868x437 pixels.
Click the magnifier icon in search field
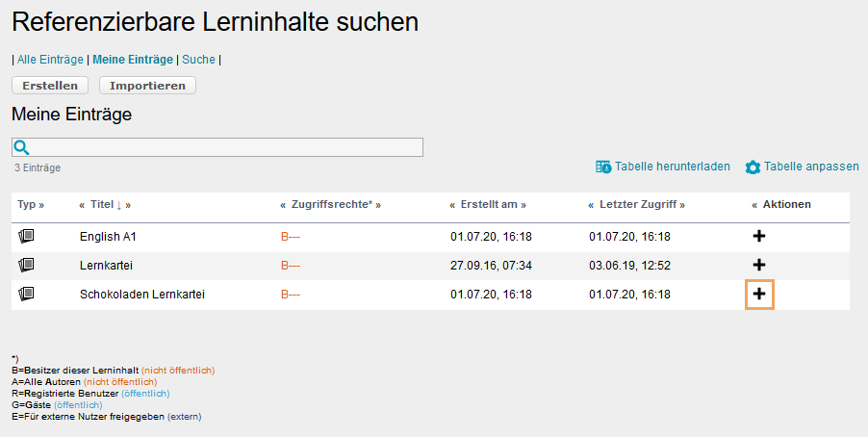click(x=22, y=147)
